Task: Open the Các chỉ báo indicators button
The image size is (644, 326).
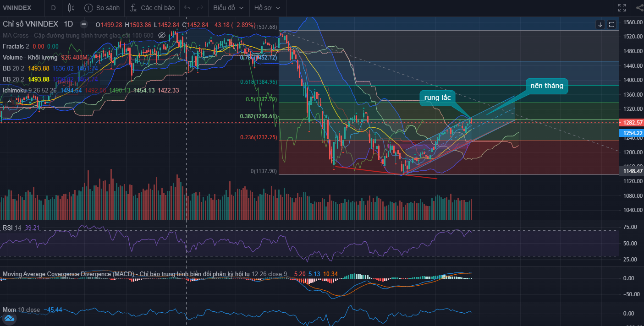Action: [x=152, y=8]
